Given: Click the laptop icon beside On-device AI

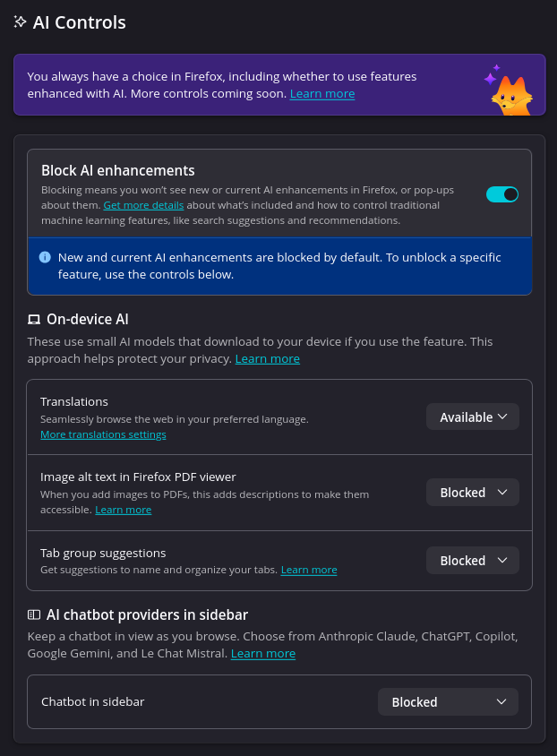Looking at the screenshot, I should pyautogui.click(x=34, y=319).
